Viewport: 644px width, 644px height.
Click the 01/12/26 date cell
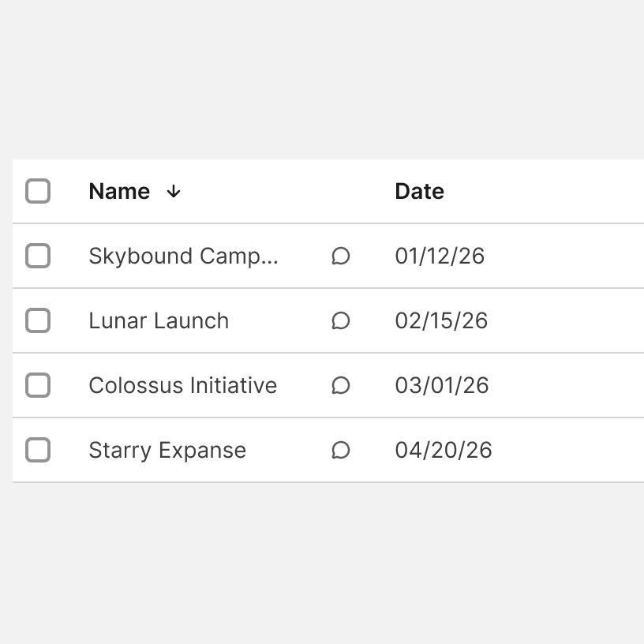440,256
